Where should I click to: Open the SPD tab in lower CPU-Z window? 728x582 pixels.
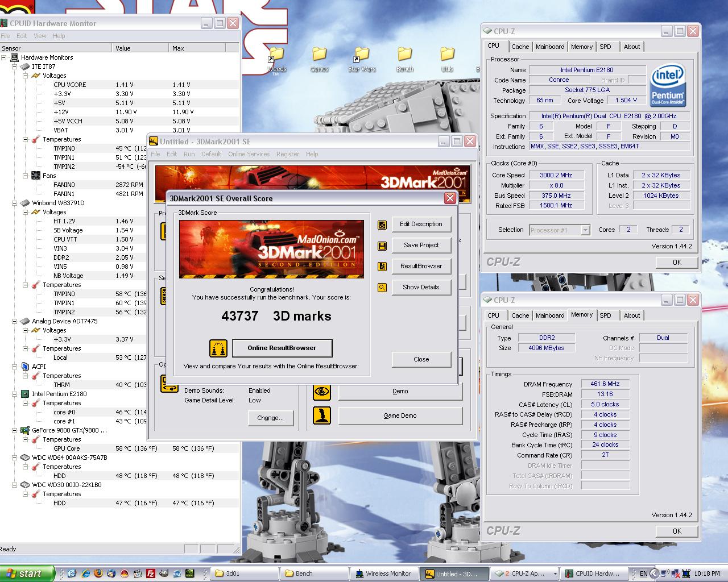605,315
